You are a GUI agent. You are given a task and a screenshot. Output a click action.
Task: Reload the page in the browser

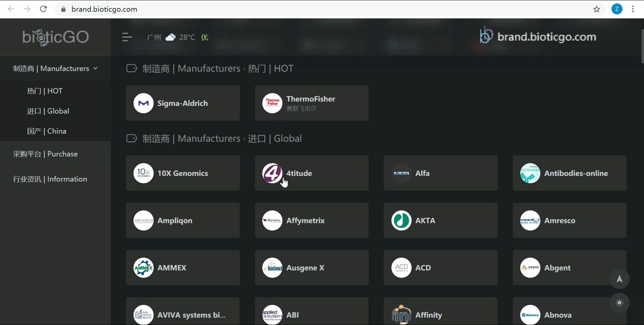coord(43,9)
